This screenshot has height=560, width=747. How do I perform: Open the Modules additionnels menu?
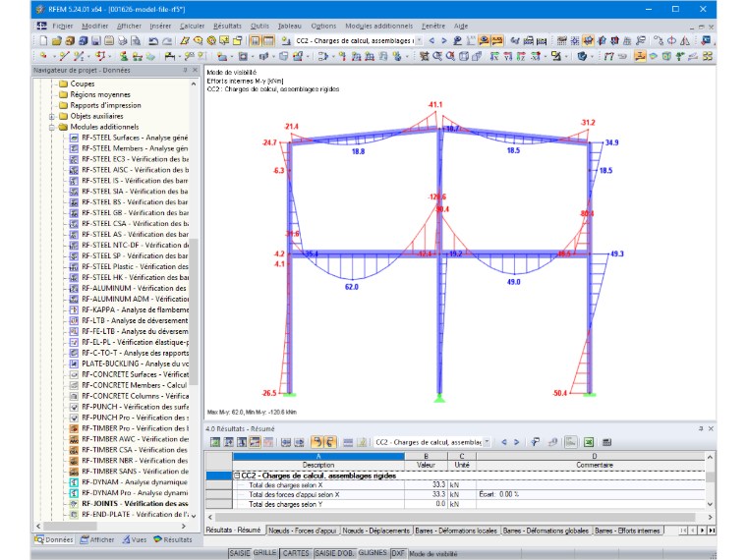(378, 27)
